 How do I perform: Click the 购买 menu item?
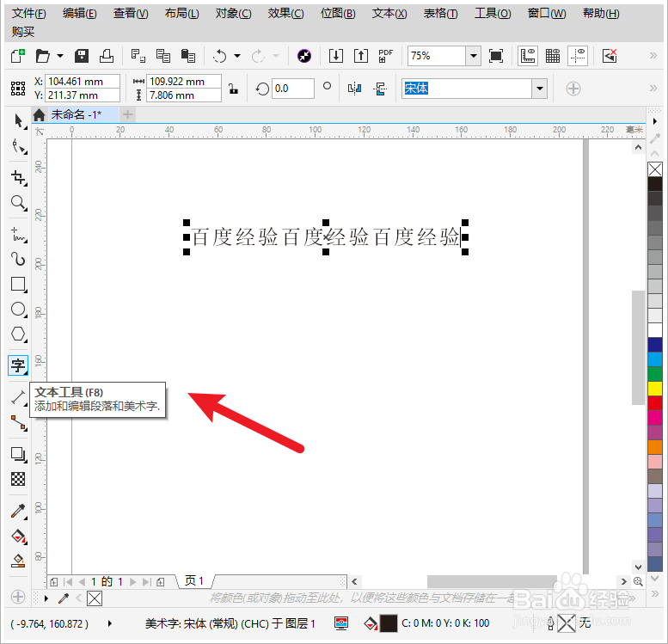click(23, 32)
